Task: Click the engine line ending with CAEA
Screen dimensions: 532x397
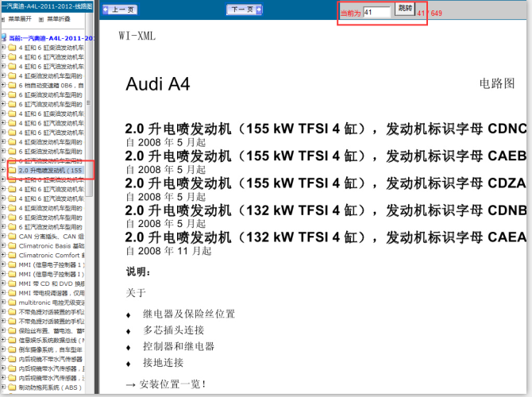Action: pos(326,237)
